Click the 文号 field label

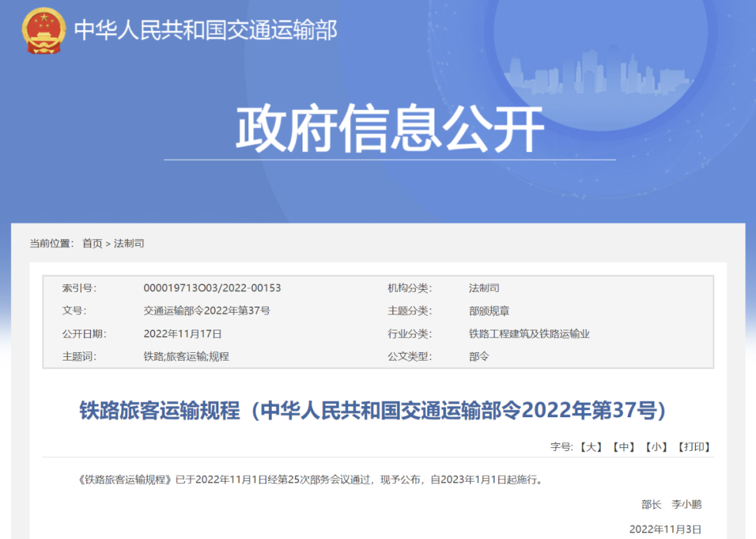[x=74, y=311]
